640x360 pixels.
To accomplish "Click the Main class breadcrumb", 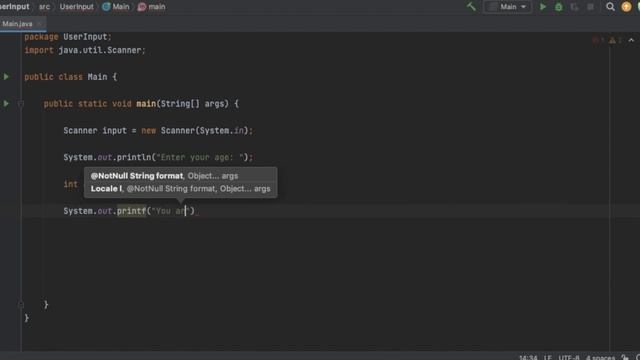I will pyautogui.click(x=116, y=7).
